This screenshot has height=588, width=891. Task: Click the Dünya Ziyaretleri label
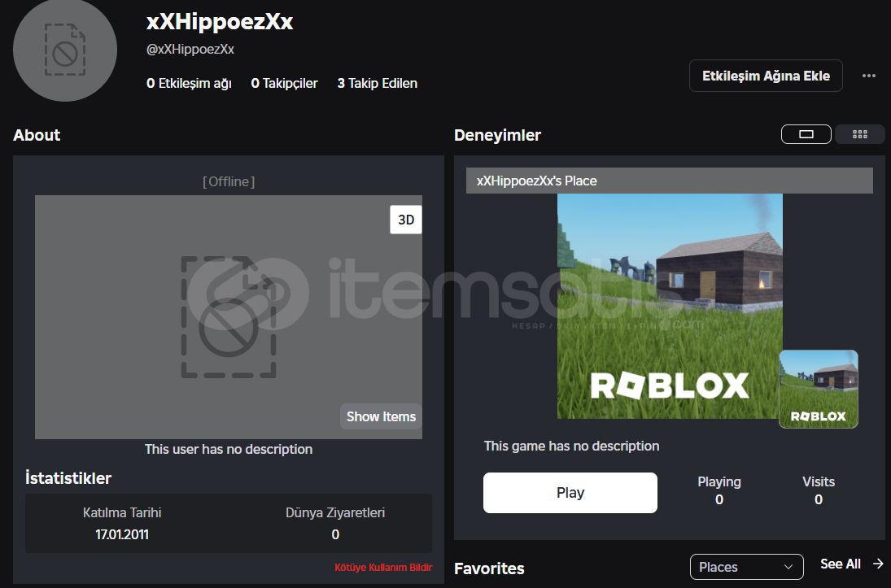[x=335, y=512]
